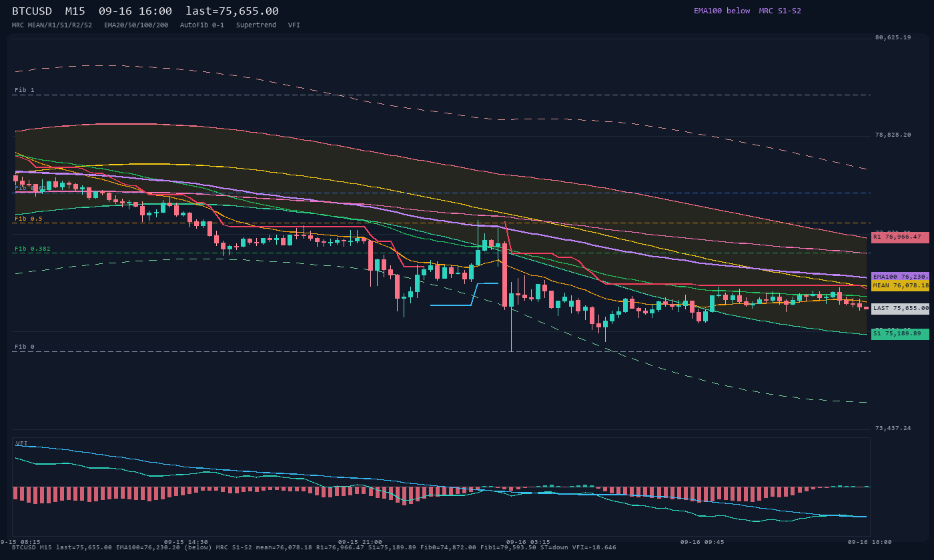Click the R1 76,966.47 price tag
The height and width of the screenshot is (560, 934).
900,237
